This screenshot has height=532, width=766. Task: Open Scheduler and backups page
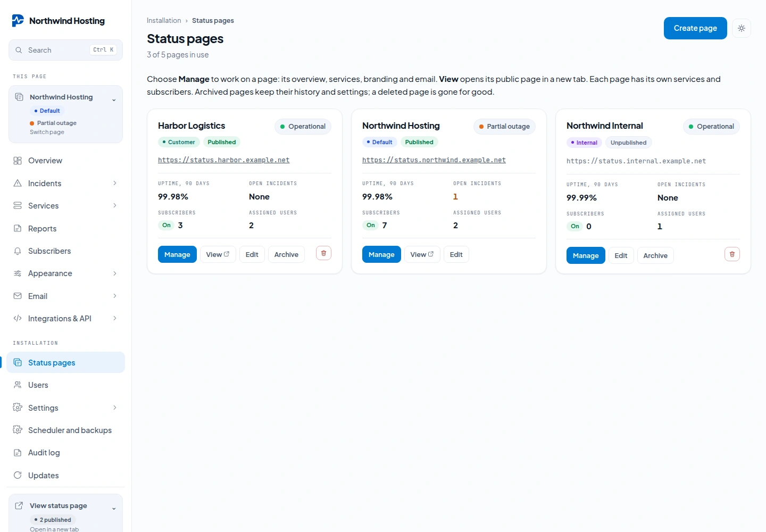(65, 430)
